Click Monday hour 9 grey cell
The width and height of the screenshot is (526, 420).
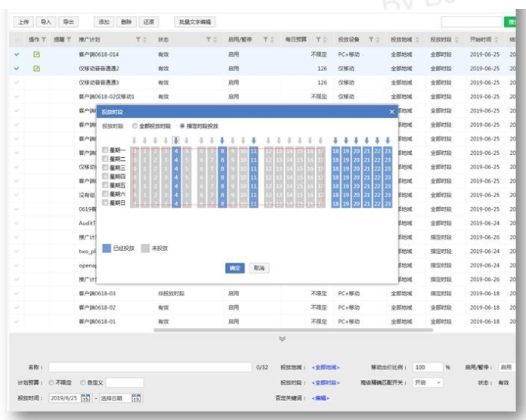point(233,151)
